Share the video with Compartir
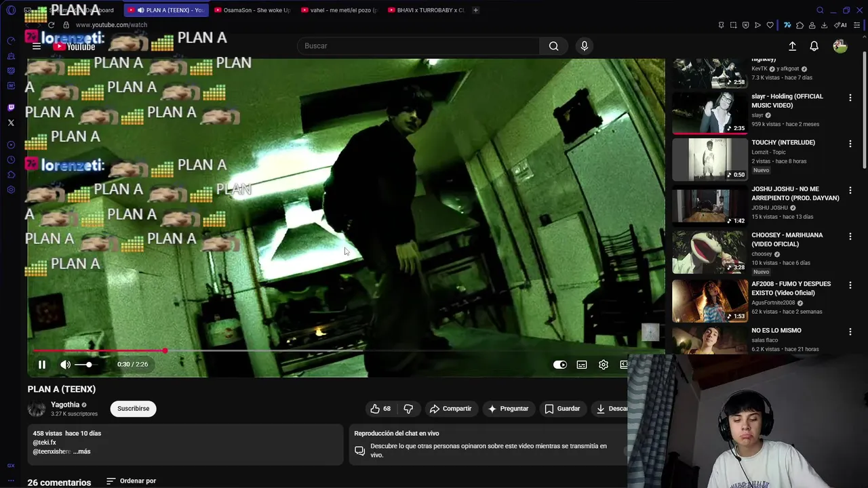The height and width of the screenshot is (488, 868). tap(450, 409)
